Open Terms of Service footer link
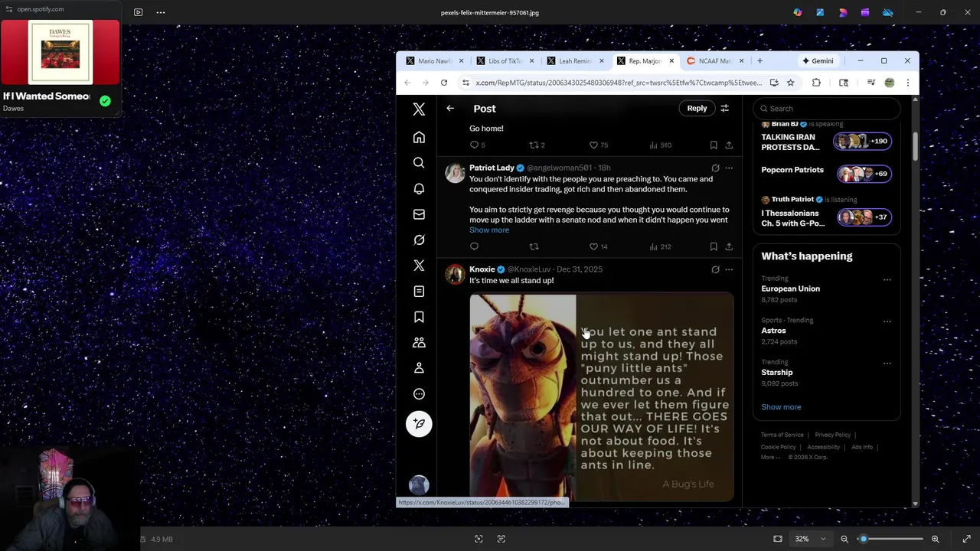This screenshot has height=551, width=980. [x=782, y=435]
